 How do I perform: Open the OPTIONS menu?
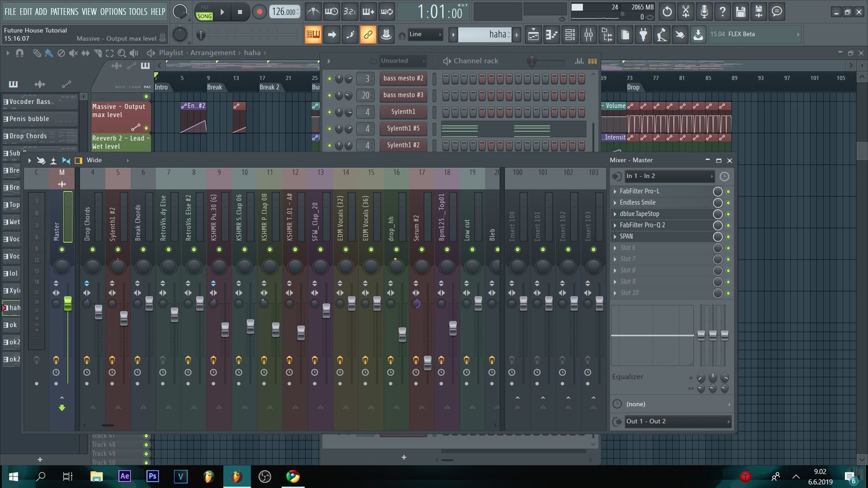[113, 11]
